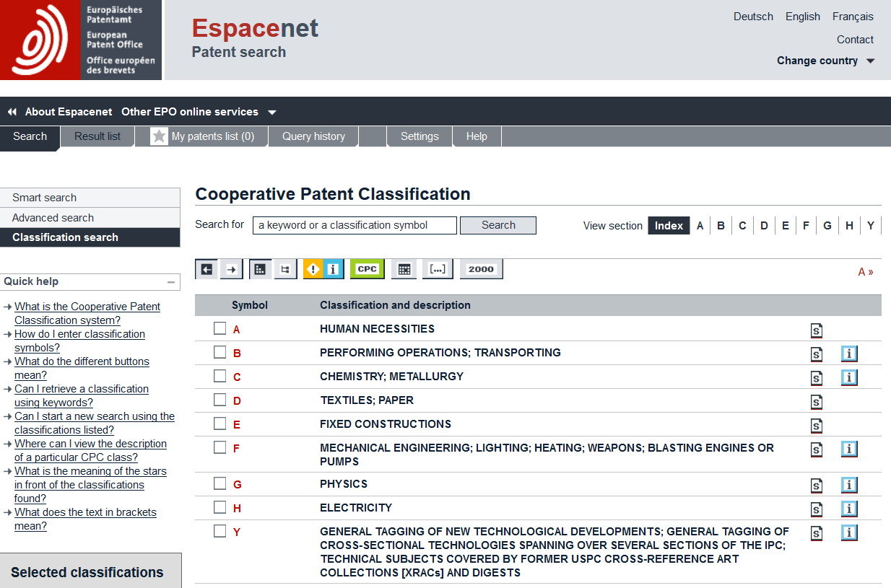Check the box for section H
The height and width of the screenshot is (588, 891).
click(x=220, y=507)
